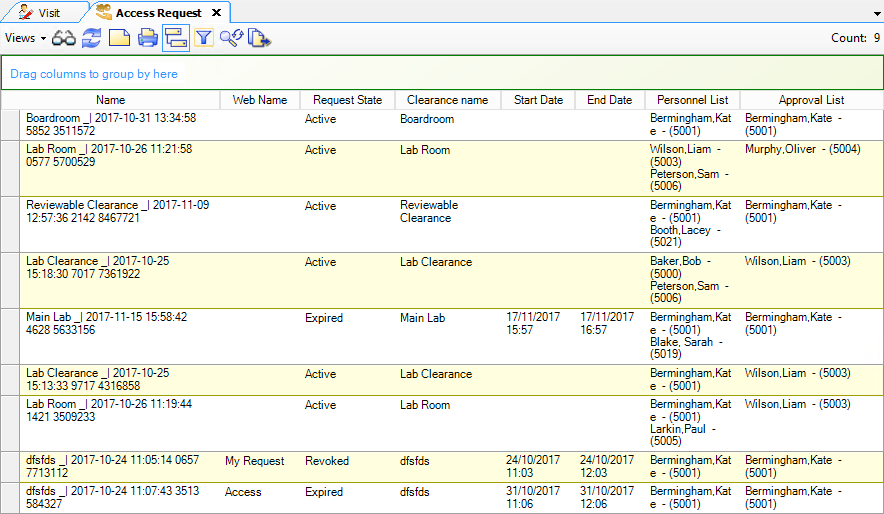Click the magnifier search refresh icon
The height and width of the screenshot is (514, 884).
tap(231, 38)
